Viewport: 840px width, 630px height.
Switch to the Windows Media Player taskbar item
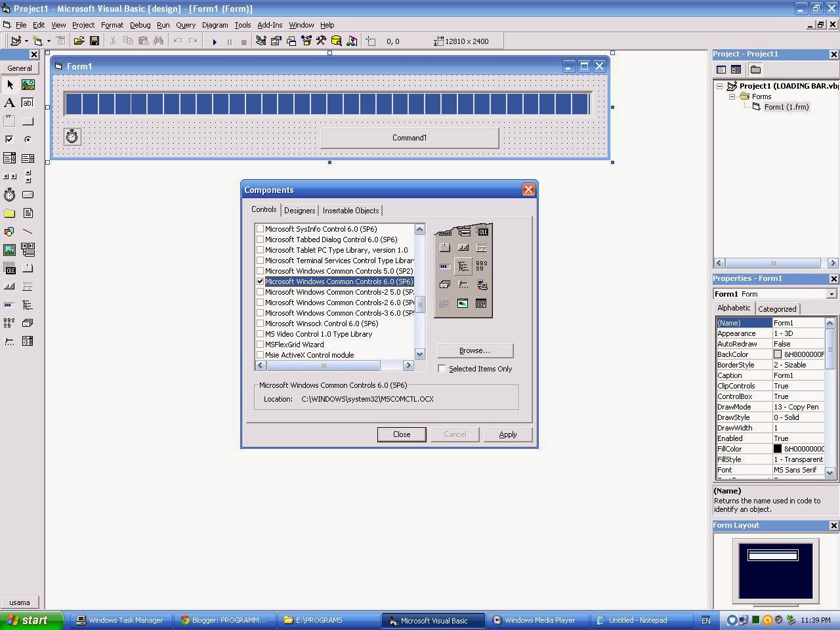[x=539, y=620]
